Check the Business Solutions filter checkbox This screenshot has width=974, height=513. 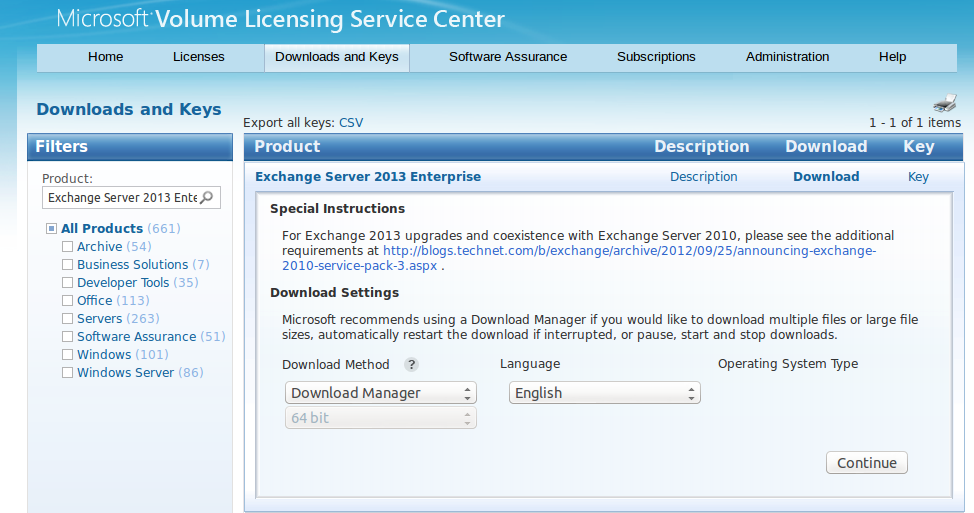pos(67,265)
